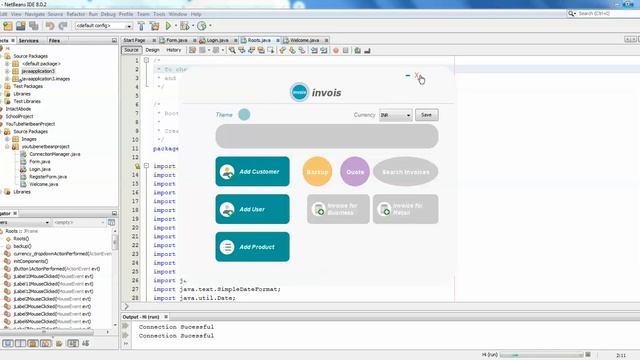Redo the action in the toolbar
The width and height of the screenshot is (640, 360).
point(62,26)
